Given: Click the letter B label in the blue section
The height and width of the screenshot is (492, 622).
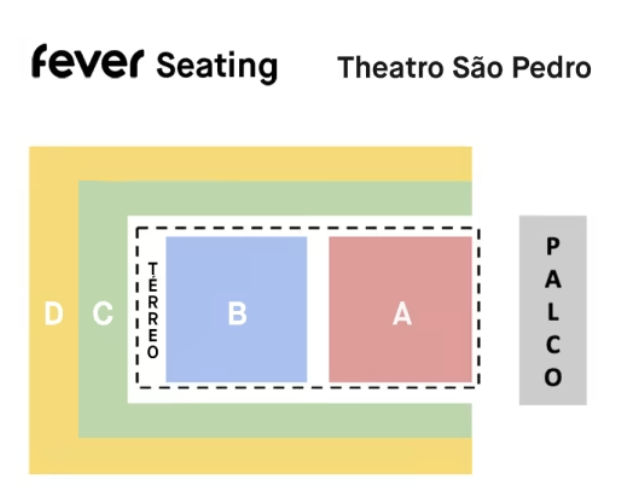Looking at the screenshot, I should point(237,314).
